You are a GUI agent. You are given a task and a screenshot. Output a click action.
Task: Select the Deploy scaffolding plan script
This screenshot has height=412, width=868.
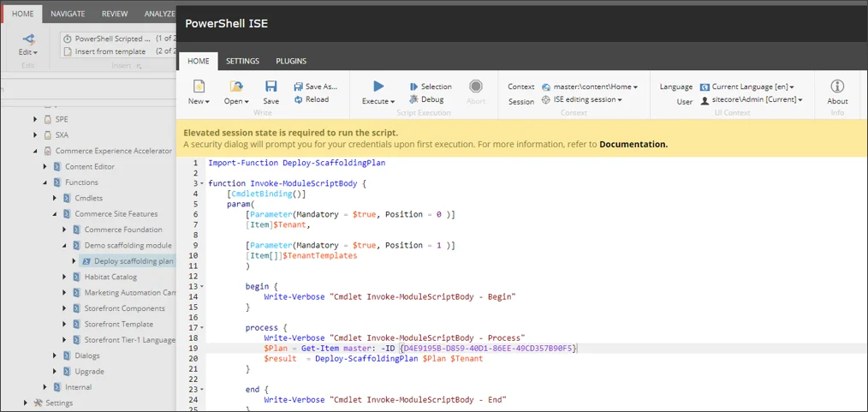pos(134,261)
